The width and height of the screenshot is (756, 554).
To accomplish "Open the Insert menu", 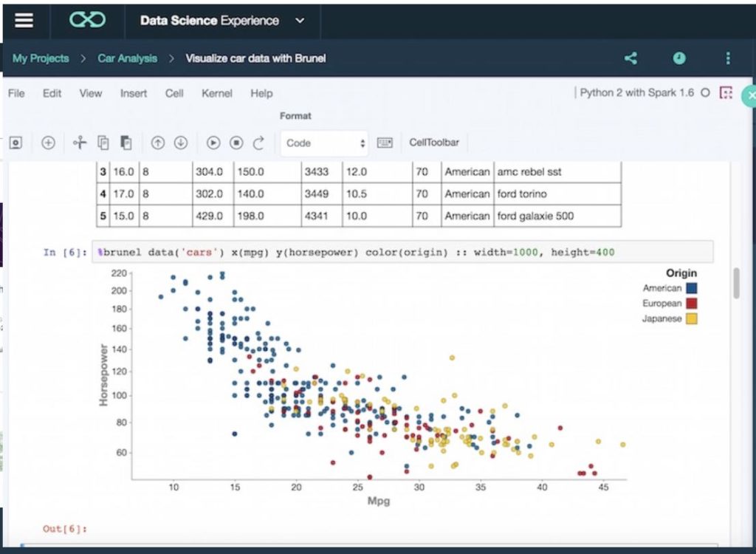I will (x=133, y=93).
